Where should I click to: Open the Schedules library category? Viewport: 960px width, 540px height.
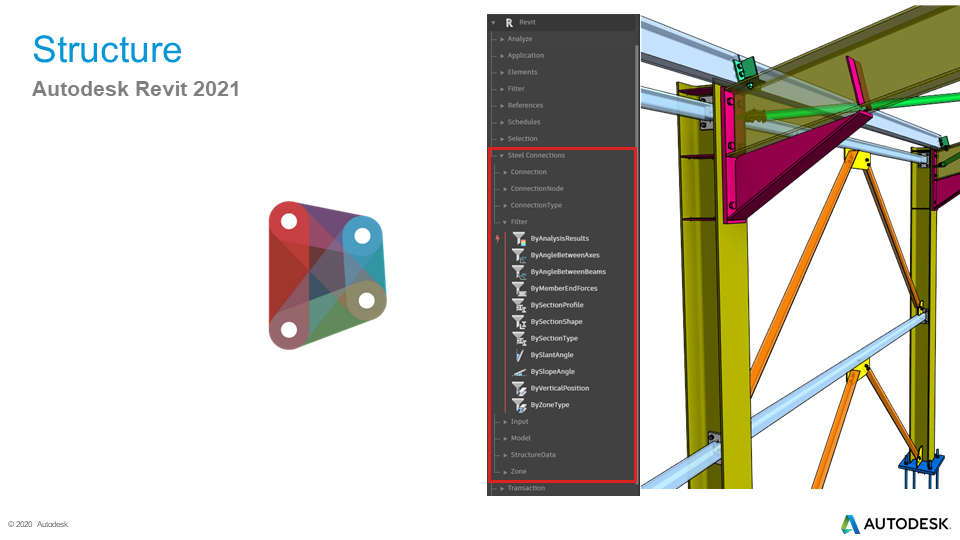524,122
